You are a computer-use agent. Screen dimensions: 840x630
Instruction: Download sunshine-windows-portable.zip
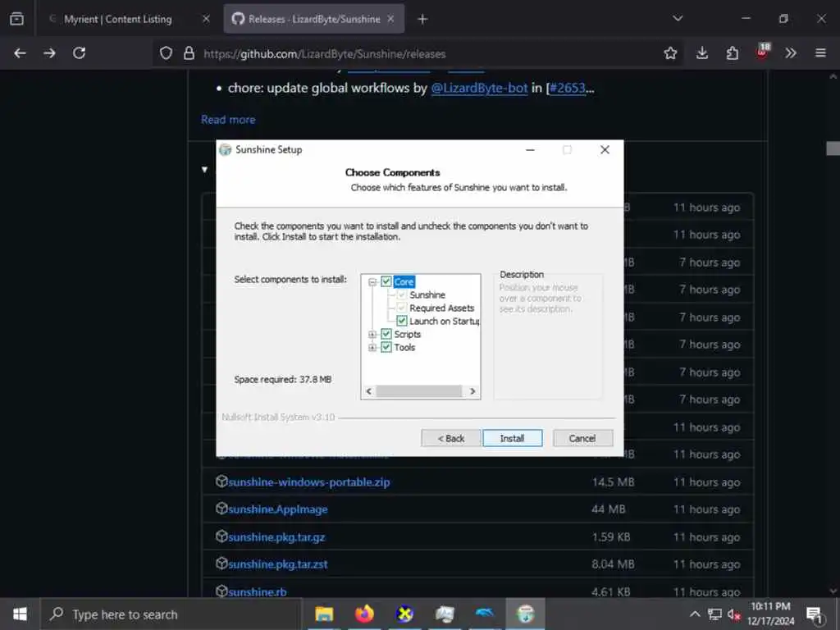click(x=309, y=482)
